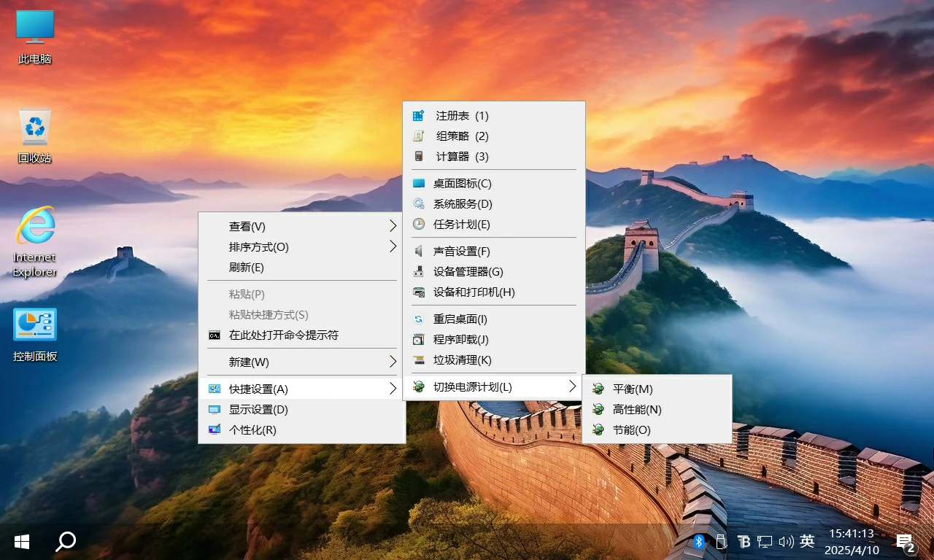The width and height of the screenshot is (934, 560).
Task: Click the taskbar clock showing 15:41
Action: coord(852,542)
